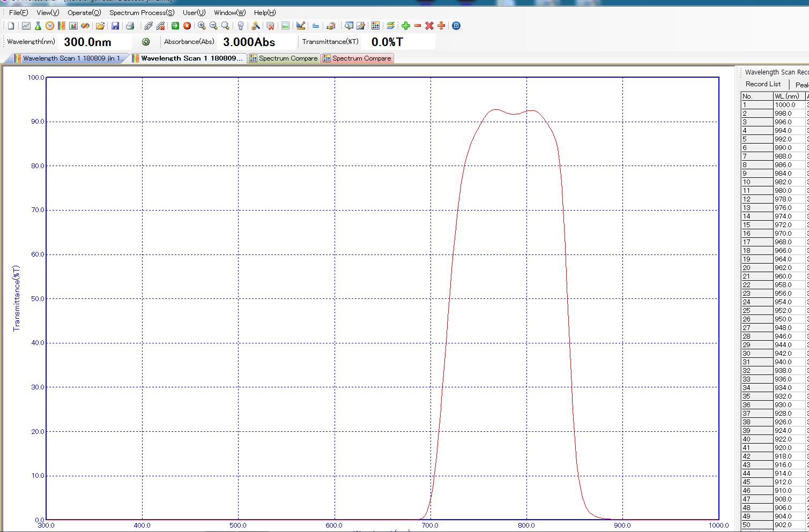The height and width of the screenshot is (532, 809).
Task: Switch to the first Spectrum Compare tab
Action: pyautogui.click(x=284, y=58)
